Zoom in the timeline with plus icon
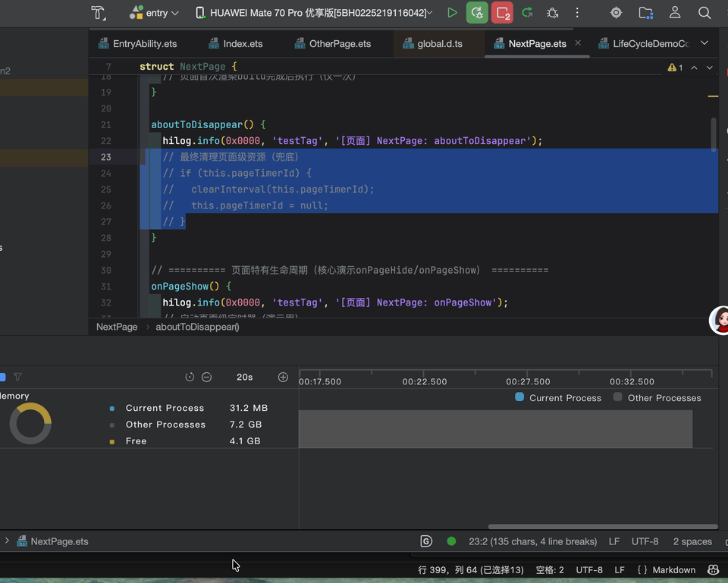728x583 pixels. [283, 377]
